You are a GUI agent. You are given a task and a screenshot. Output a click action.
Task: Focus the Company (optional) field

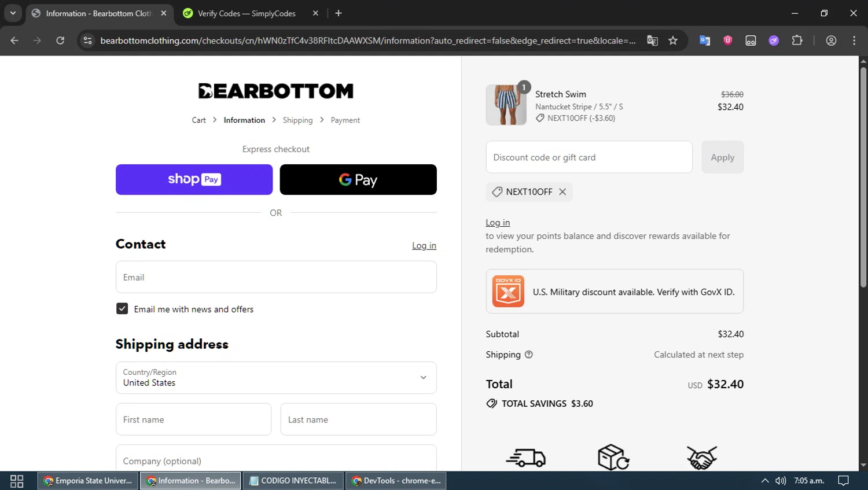[276, 459]
